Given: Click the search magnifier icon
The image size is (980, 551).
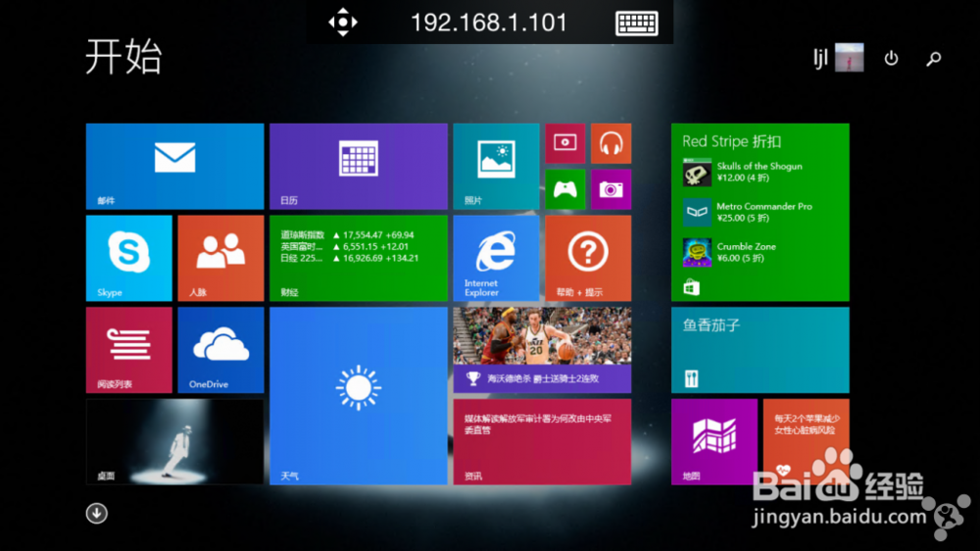Looking at the screenshot, I should (x=934, y=58).
